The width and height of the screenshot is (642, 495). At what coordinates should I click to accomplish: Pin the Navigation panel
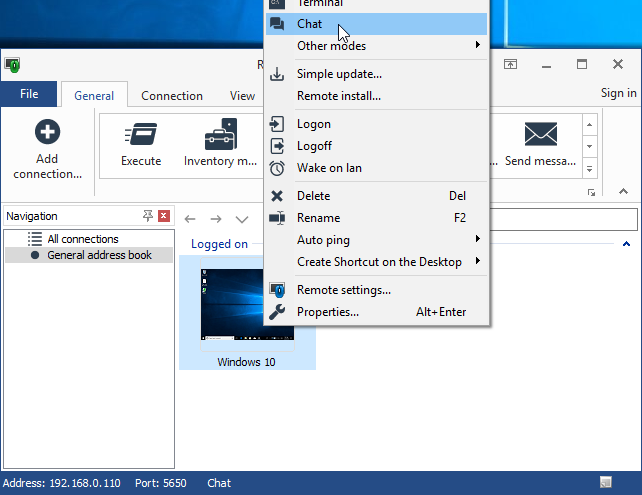(148, 216)
